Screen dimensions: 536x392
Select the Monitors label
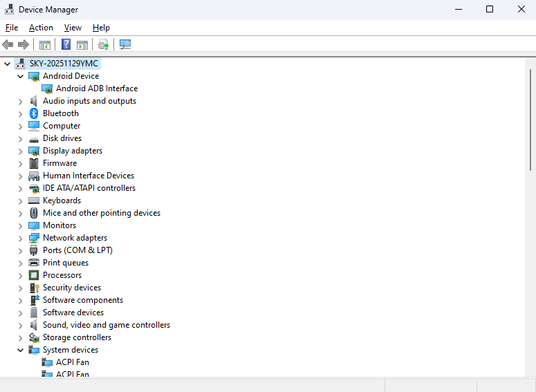[59, 225]
